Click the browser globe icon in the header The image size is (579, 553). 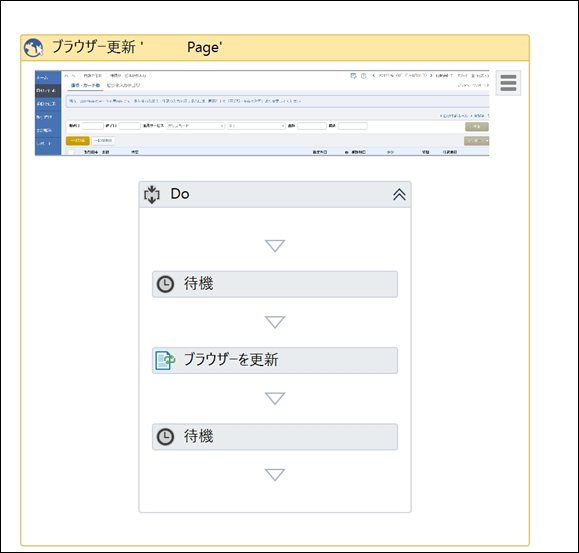tap(33, 48)
